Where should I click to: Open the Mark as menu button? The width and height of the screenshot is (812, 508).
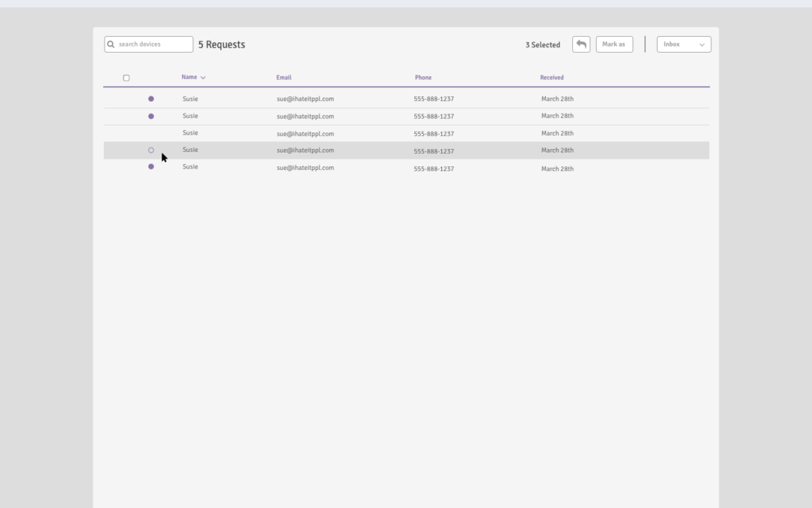coord(614,44)
